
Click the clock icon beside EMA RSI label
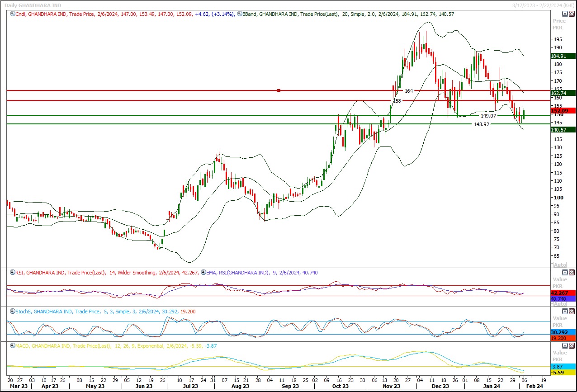(203, 273)
